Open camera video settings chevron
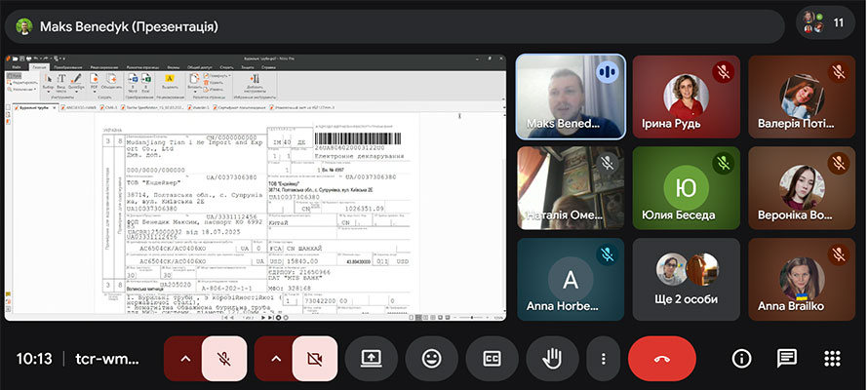 pos(276,359)
